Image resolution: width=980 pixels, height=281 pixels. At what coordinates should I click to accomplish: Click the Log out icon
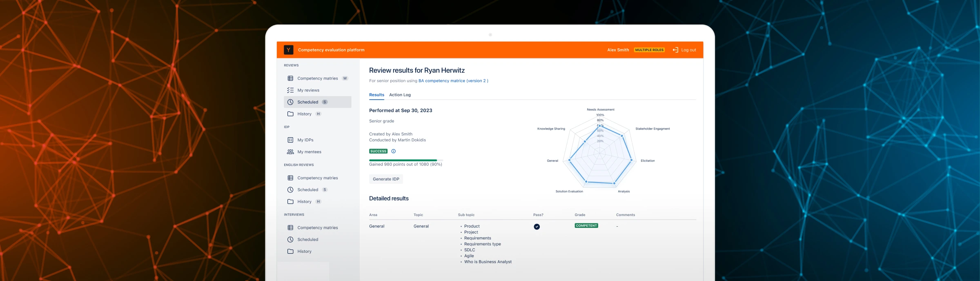675,50
